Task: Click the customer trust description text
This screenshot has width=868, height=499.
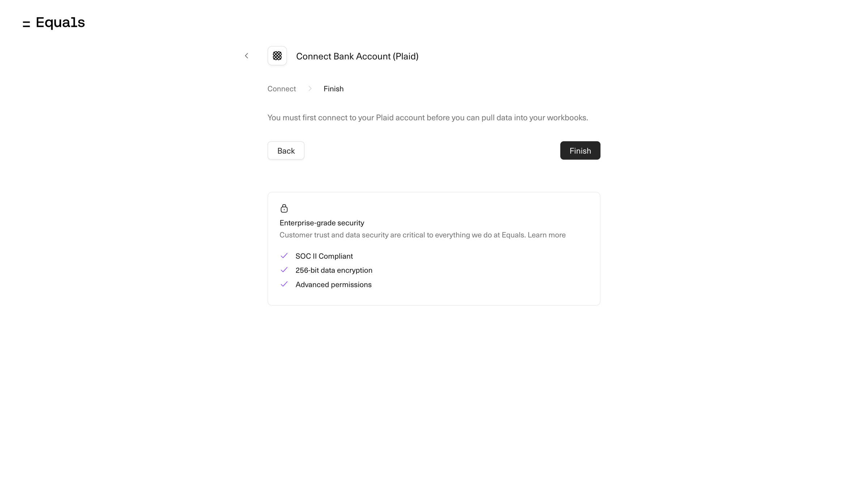Action: [x=403, y=235]
